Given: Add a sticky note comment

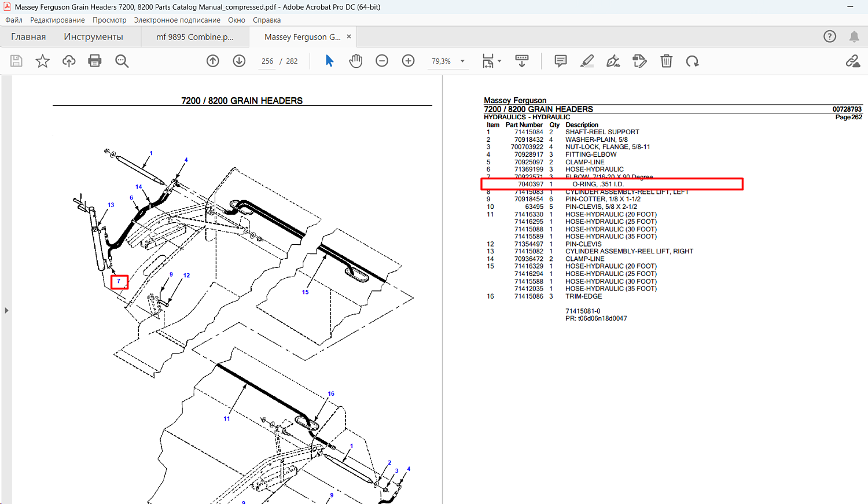Looking at the screenshot, I should click(x=560, y=61).
